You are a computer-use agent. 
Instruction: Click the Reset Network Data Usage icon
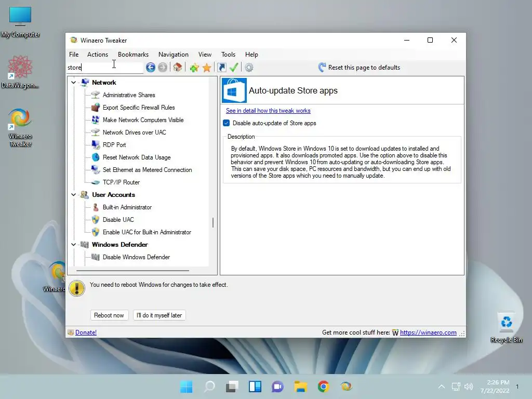tap(96, 157)
